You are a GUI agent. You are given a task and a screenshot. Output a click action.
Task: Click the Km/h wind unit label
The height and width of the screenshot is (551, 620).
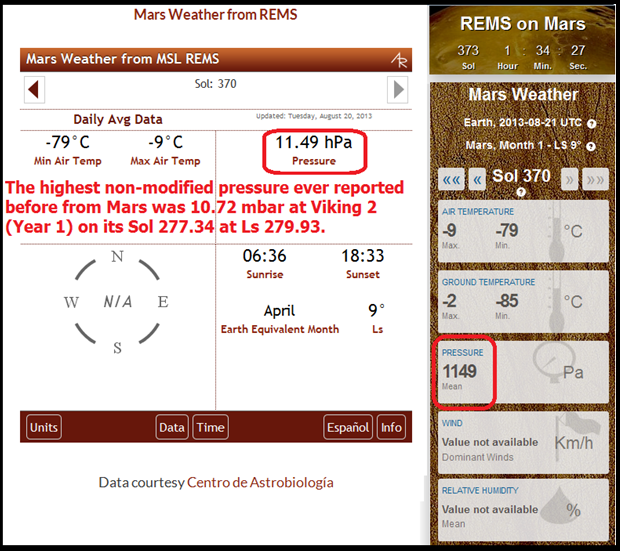[x=574, y=443]
